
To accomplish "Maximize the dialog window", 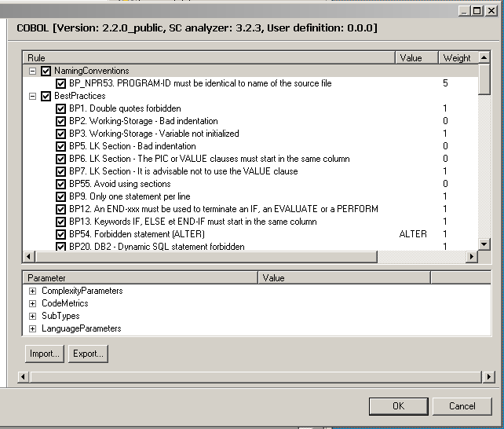I will tap(477, 11).
